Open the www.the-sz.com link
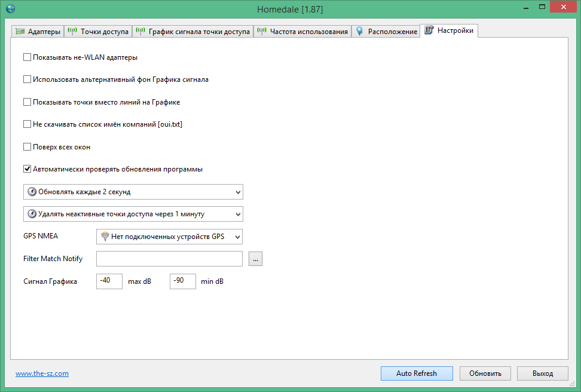Screen dimensions: 581x392 tap(42, 373)
